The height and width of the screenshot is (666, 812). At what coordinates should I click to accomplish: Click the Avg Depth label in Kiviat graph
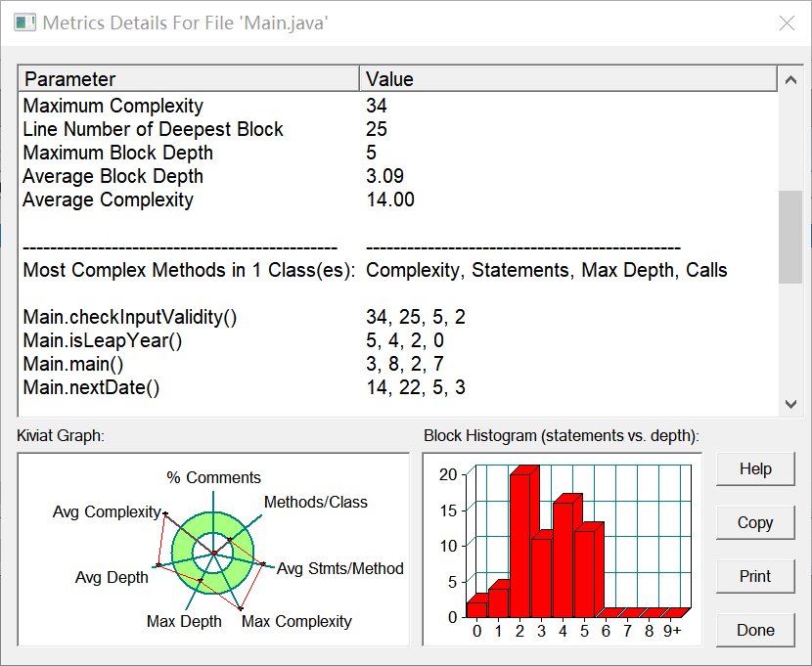[x=112, y=577]
